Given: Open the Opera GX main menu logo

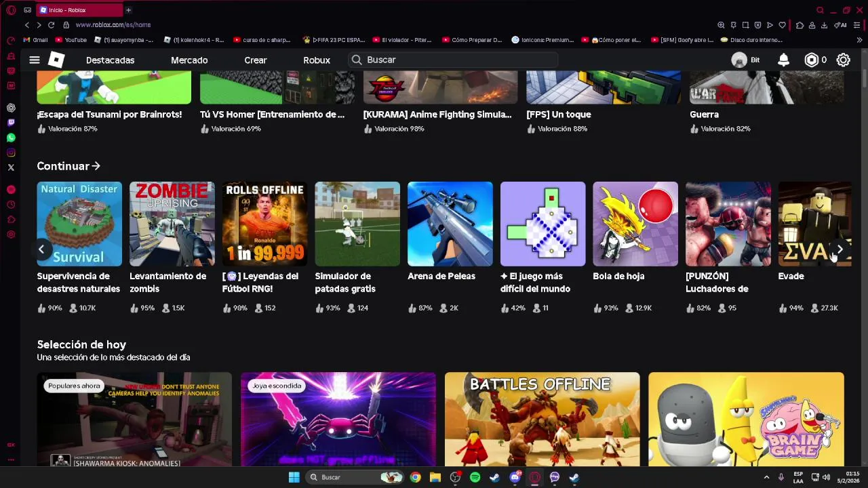Looking at the screenshot, I should (x=11, y=10).
